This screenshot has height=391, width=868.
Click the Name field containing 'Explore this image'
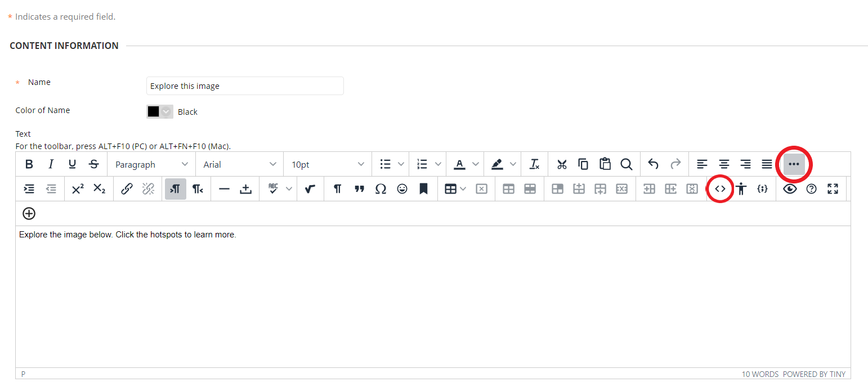click(x=245, y=86)
